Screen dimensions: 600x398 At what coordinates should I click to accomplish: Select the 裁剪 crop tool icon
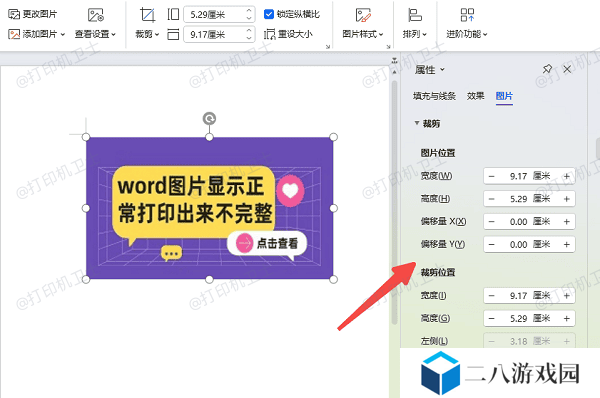click(147, 15)
